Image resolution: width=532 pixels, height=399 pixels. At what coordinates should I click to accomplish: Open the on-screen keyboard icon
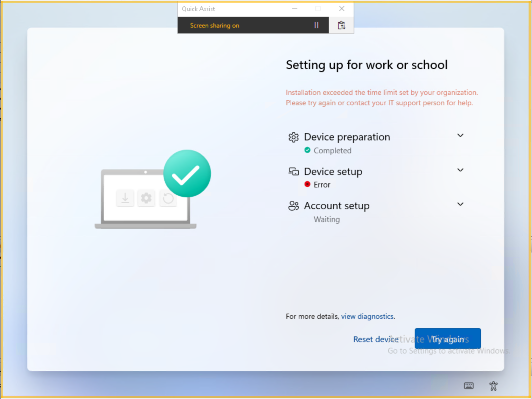[x=469, y=386]
